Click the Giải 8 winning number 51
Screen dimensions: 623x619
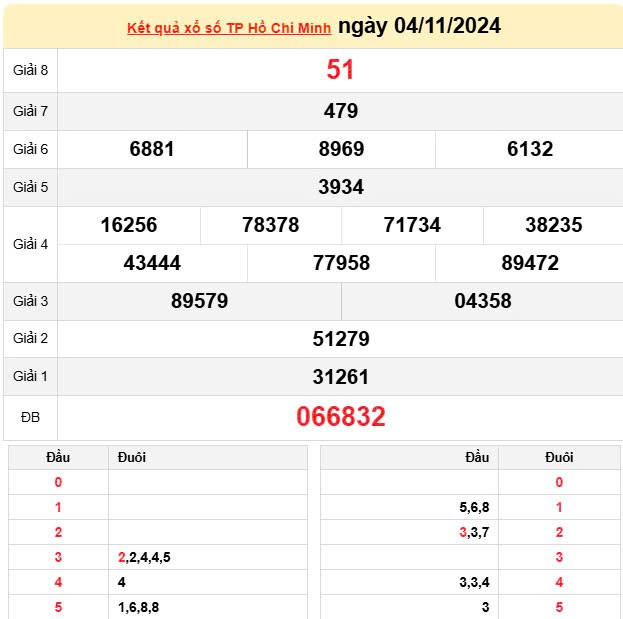pos(340,70)
